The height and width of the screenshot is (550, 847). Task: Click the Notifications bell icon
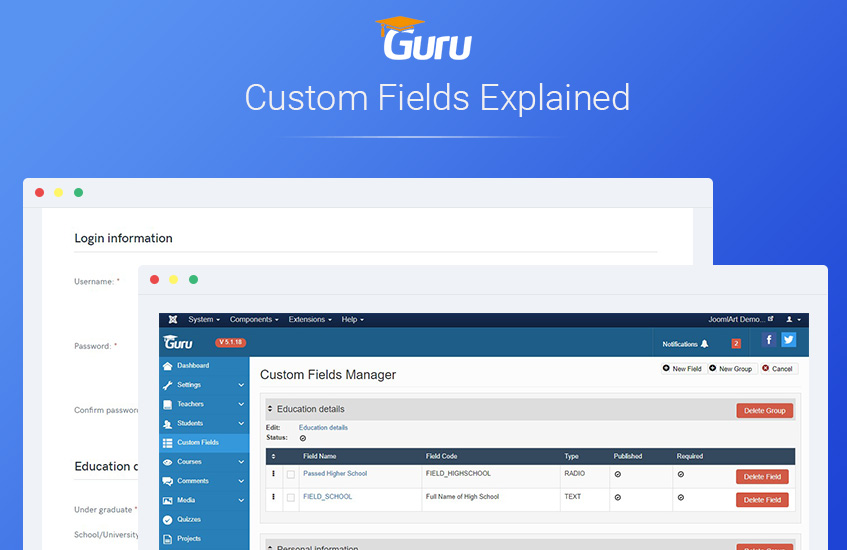point(704,344)
